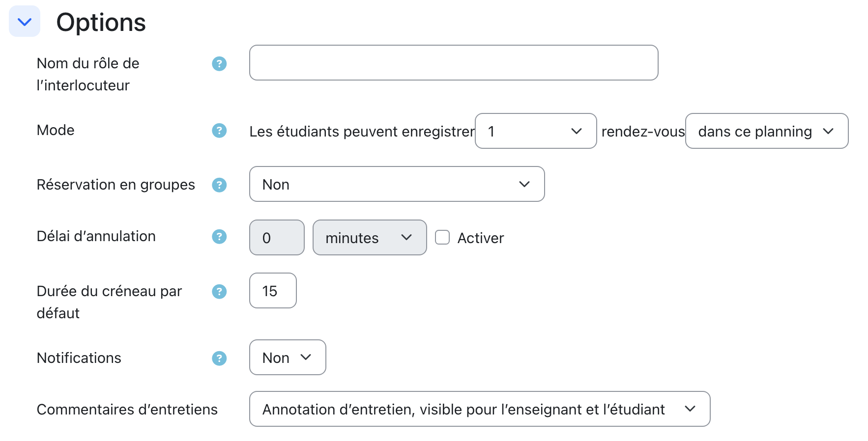Click the interlocutor role name text field
This screenshot has height=441, width=868.
pos(453,63)
